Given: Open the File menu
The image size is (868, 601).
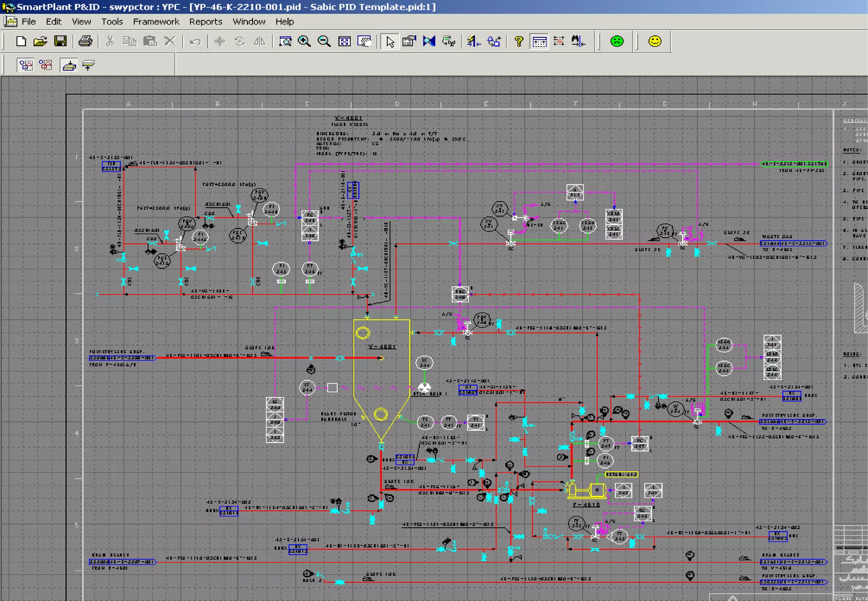Looking at the screenshot, I should tap(28, 22).
